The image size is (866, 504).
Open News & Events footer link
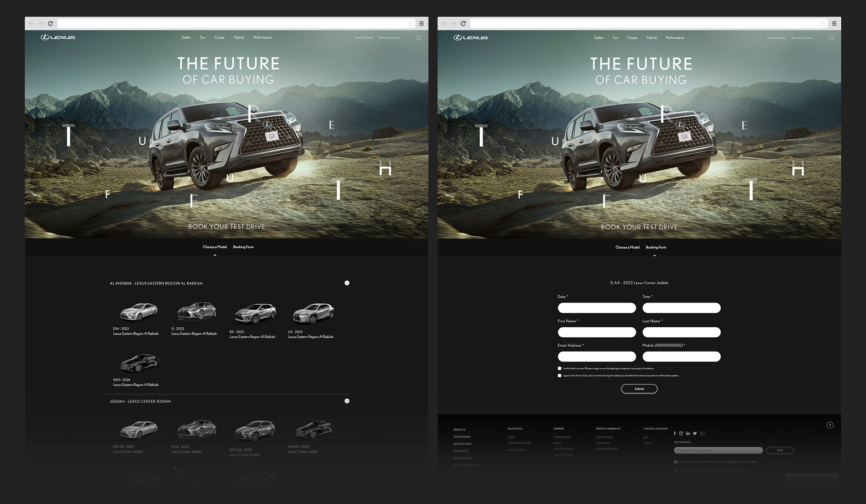coord(462,444)
